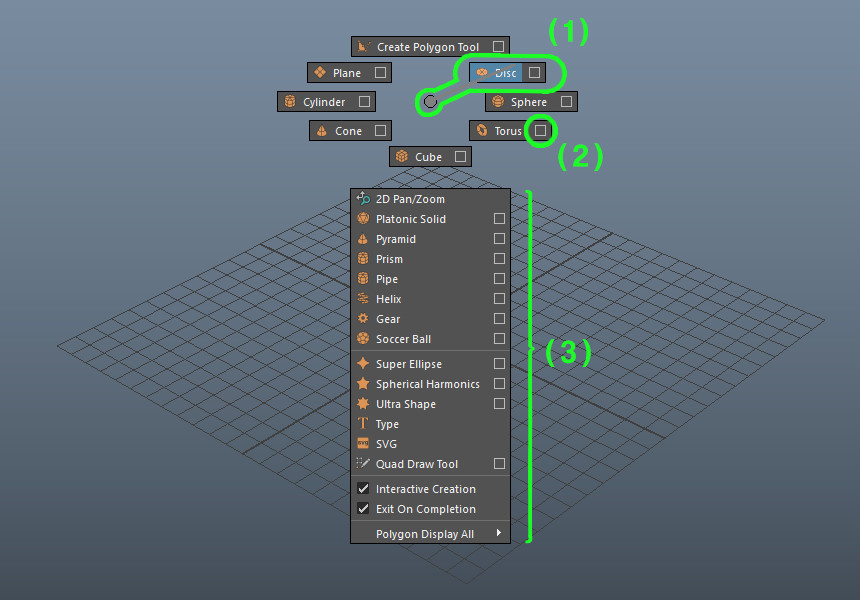This screenshot has height=600, width=860.
Task: Click the SVG icon
Action: [x=363, y=444]
